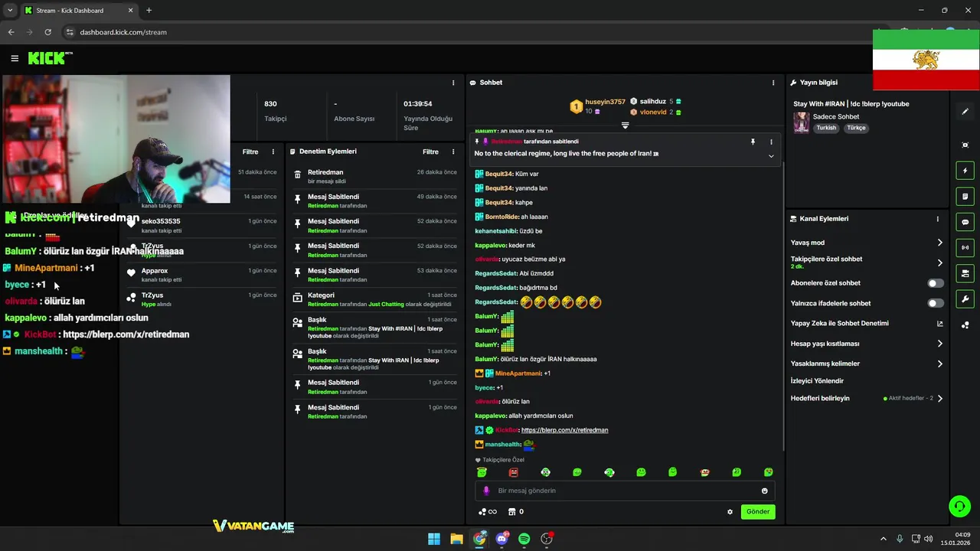Expand the Takipçilere özel sohbet option
Screen dimensions: 980x551
coord(867,262)
